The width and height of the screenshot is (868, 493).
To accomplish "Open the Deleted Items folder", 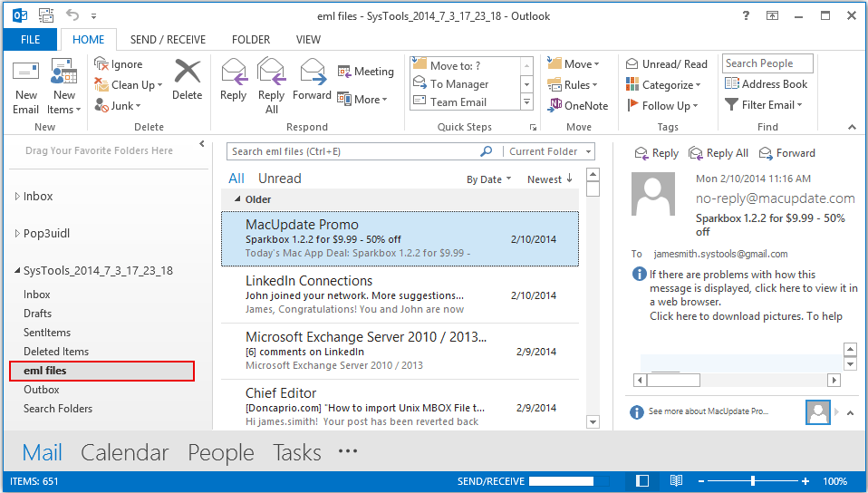I will tap(56, 352).
